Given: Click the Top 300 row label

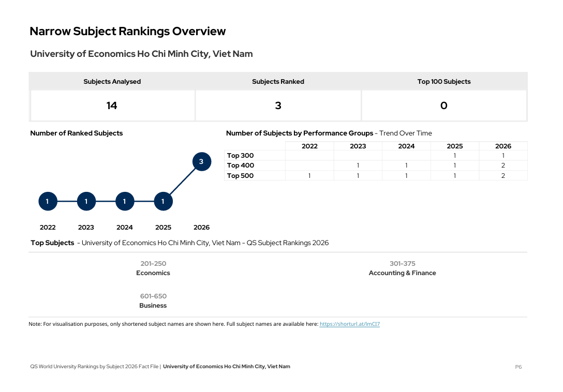Looking at the screenshot, I should pyautogui.click(x=241, y=156).
